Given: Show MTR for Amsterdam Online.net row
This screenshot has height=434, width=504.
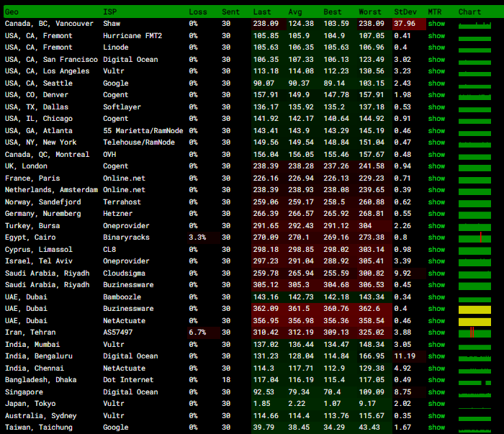Looking at the screenshot, I should (436, 190).
